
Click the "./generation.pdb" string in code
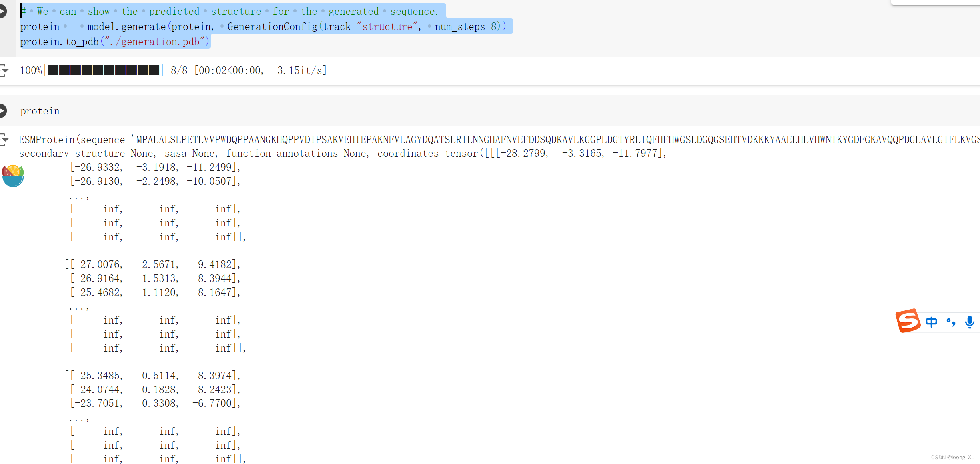(154, 42)
